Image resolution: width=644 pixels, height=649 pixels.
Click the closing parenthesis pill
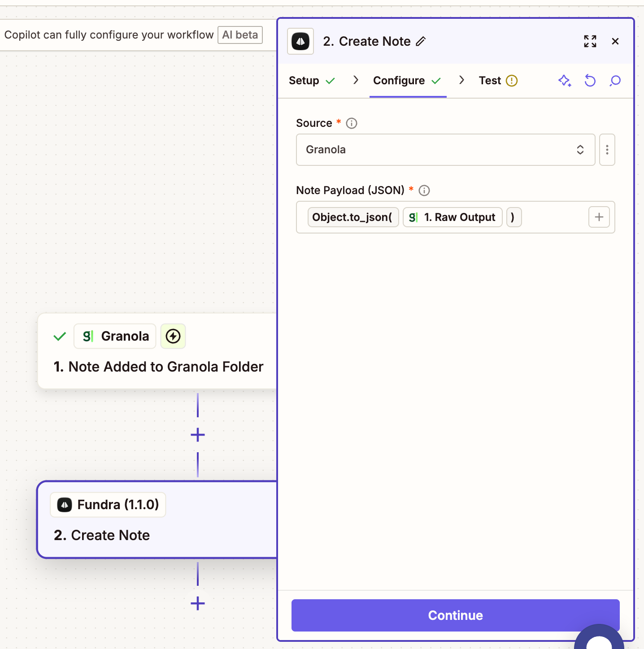(513, 217)
